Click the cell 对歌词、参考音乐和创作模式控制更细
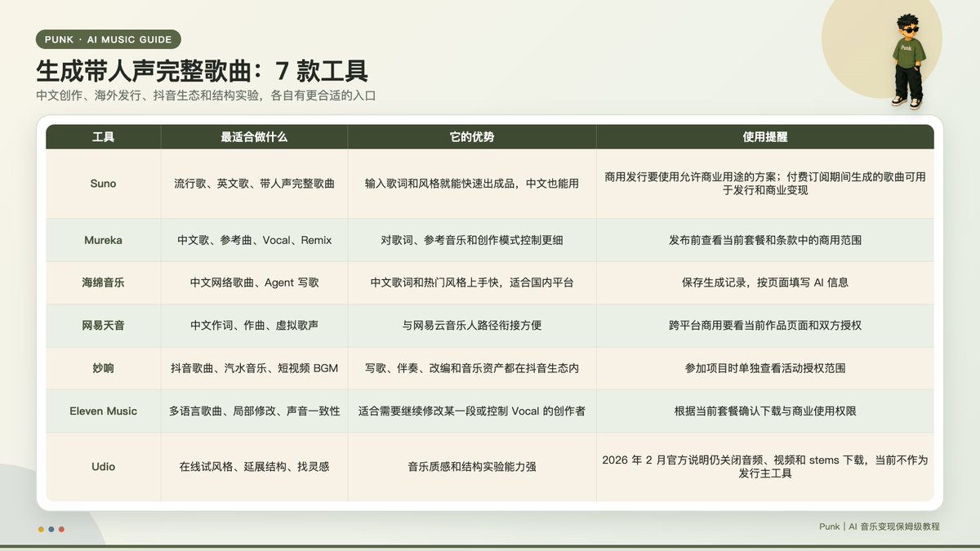Screen dimensions: 980x551 pyautogui.click(x=472, y=240)
